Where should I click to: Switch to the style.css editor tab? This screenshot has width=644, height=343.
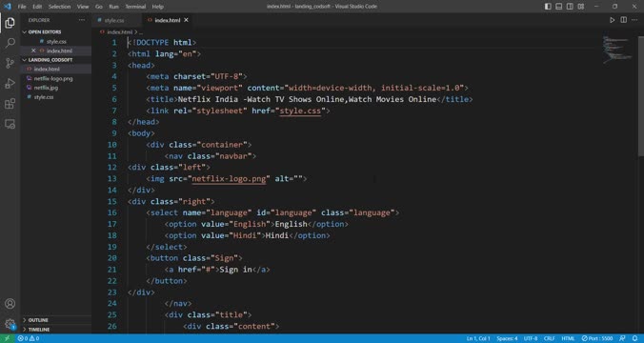click(x=113, y=20)
